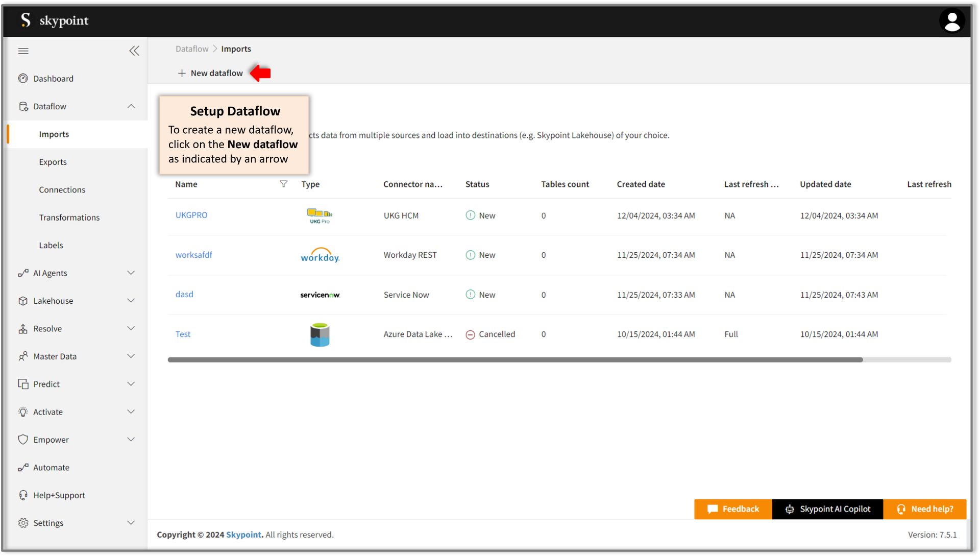Image resolution: width=980 pixels, height=556 pixels.
Task: Expand the Lakehouse menu section
Action: [x=131, y=301]
